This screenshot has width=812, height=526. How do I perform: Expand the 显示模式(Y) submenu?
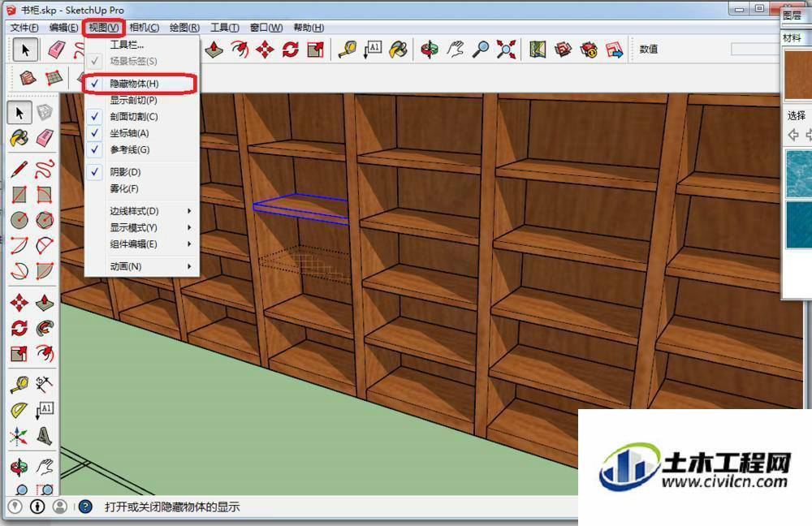(142, 227)
